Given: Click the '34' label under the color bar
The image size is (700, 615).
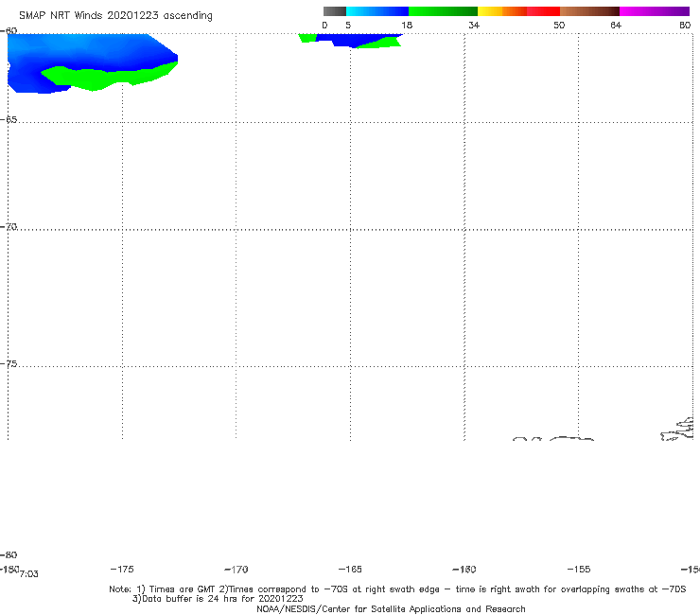Looking at the screenshot, I should 474,25.
